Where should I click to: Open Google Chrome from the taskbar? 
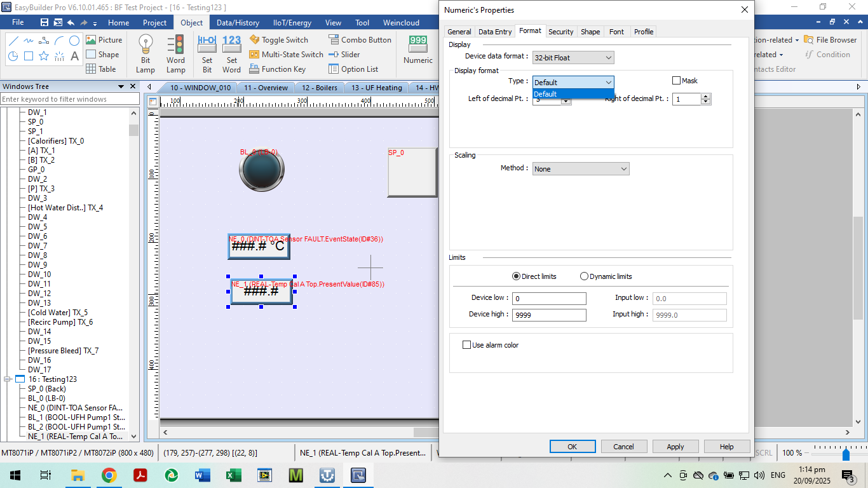point(109,475)
